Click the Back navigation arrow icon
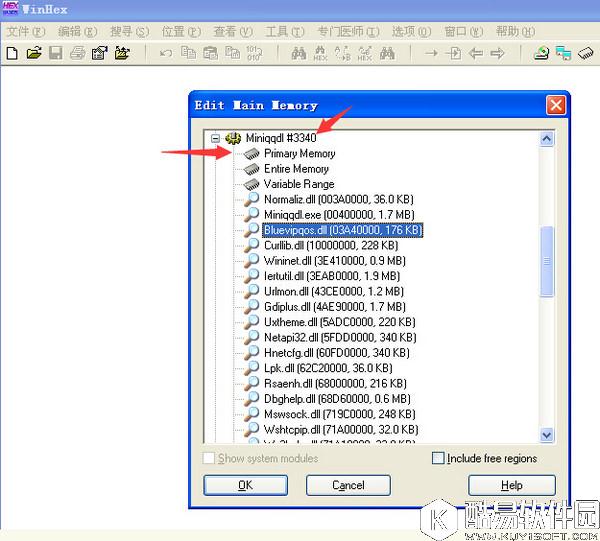600x541 pixels. (476, 53)
